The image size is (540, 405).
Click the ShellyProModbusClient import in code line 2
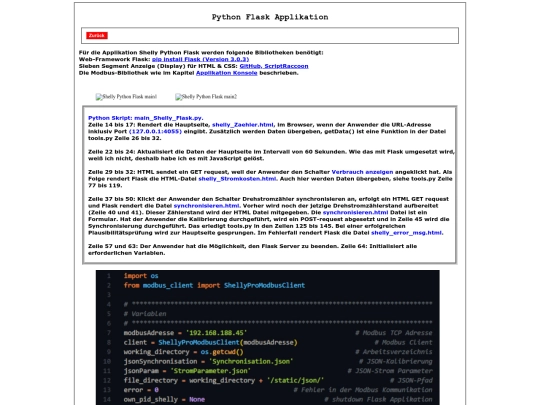pos(264,285)
